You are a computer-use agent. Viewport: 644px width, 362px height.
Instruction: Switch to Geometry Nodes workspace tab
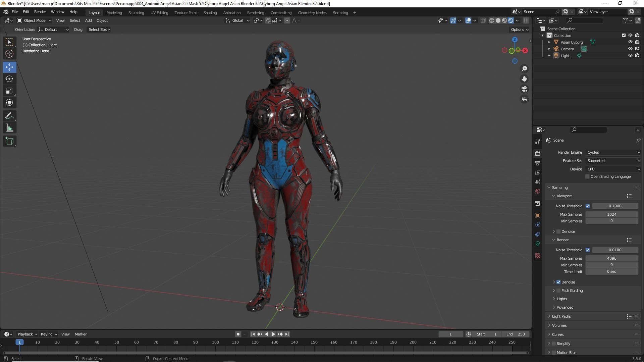[x=312, y=13]
